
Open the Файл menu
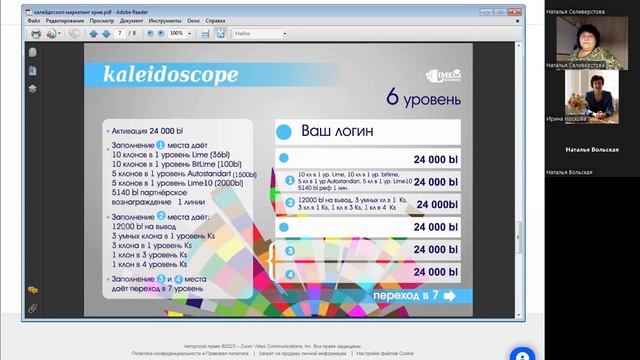click(33, 20)
